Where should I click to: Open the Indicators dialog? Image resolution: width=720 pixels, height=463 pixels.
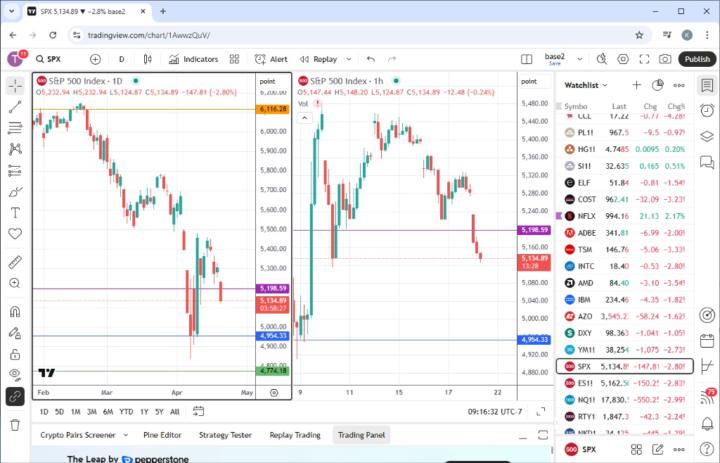pyautogui.click(x=193, y=59)
